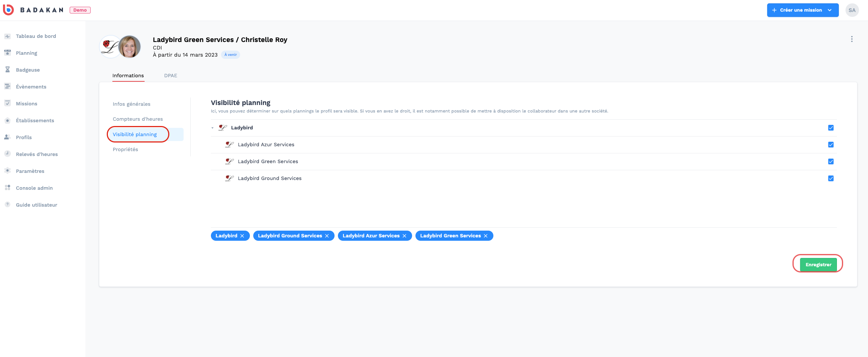Select Visibilité planning section
The image size is (868, 357).
point(135,134)
